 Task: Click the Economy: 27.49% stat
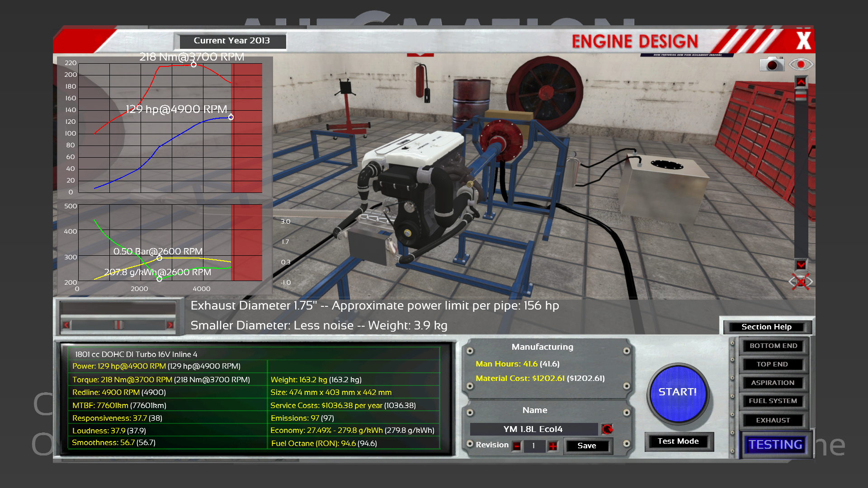coord(352,431)
